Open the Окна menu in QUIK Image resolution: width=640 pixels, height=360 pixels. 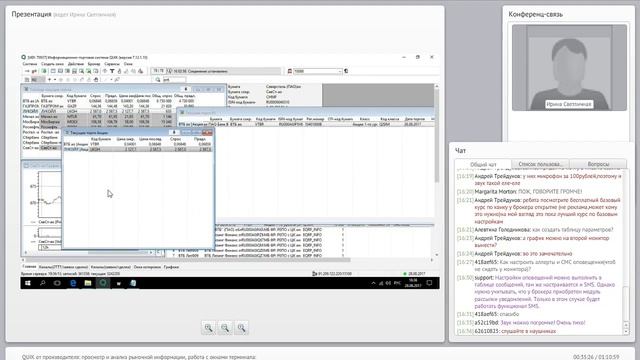128,64
